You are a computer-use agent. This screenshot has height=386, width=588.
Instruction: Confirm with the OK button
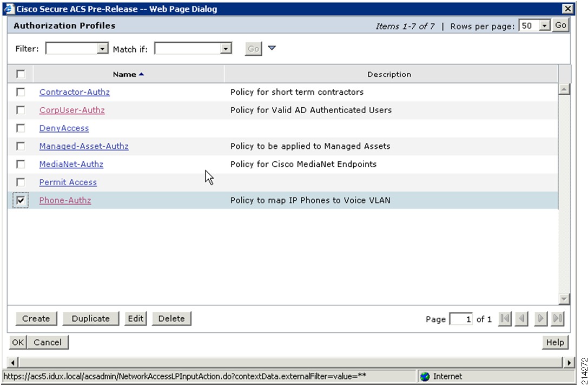[x=18, y=342]
